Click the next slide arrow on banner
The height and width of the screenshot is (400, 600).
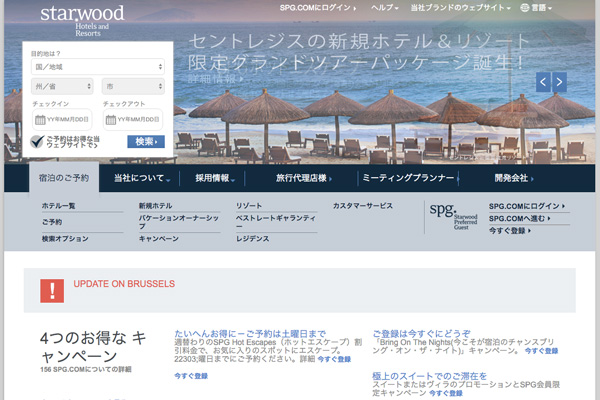coord(559,82)
